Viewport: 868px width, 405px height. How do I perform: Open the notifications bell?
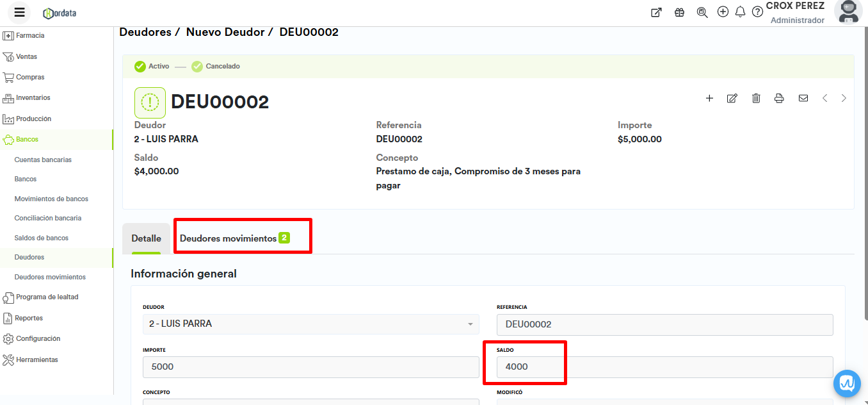point(740,12)
